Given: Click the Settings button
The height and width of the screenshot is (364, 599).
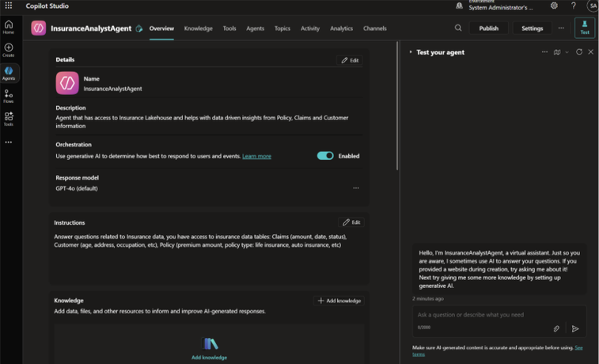Looking at the screenshot, I should coord(533,28).
